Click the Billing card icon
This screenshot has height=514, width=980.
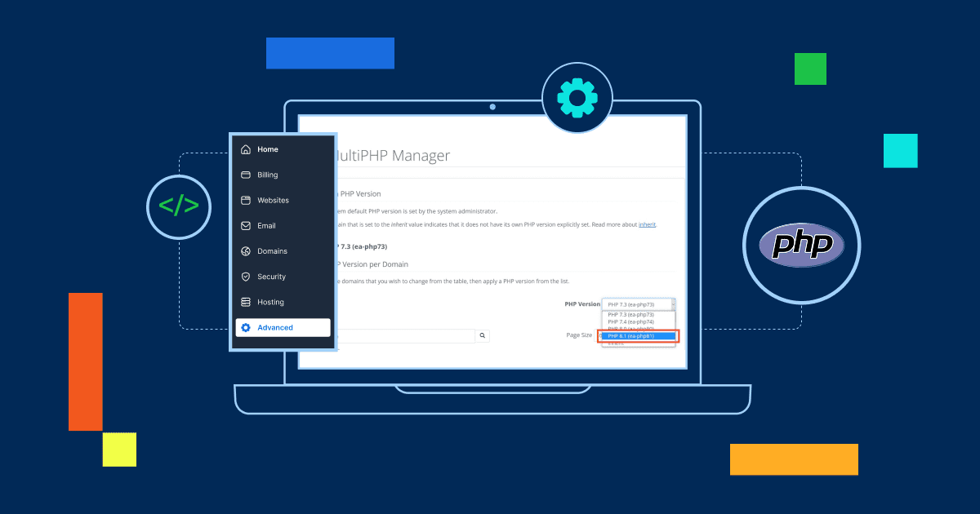click(x=246, y=175)
